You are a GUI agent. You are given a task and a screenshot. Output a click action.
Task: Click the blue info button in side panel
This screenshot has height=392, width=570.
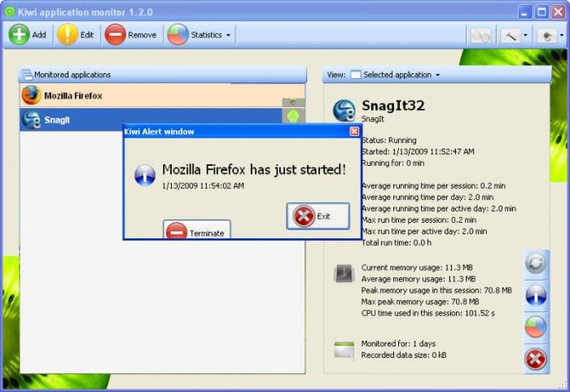pyautogui.click(x=536, y=295)
